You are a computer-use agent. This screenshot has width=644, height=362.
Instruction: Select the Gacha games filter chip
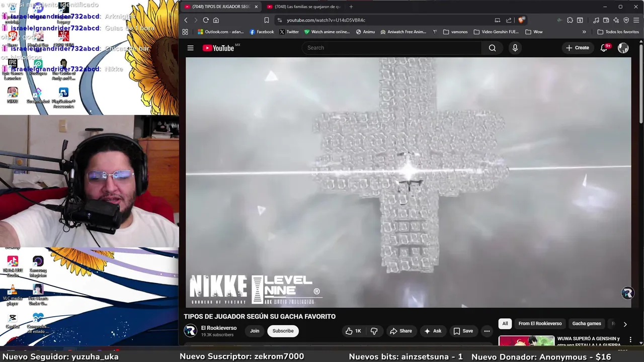pyautogui.click(x=587, y=324)
